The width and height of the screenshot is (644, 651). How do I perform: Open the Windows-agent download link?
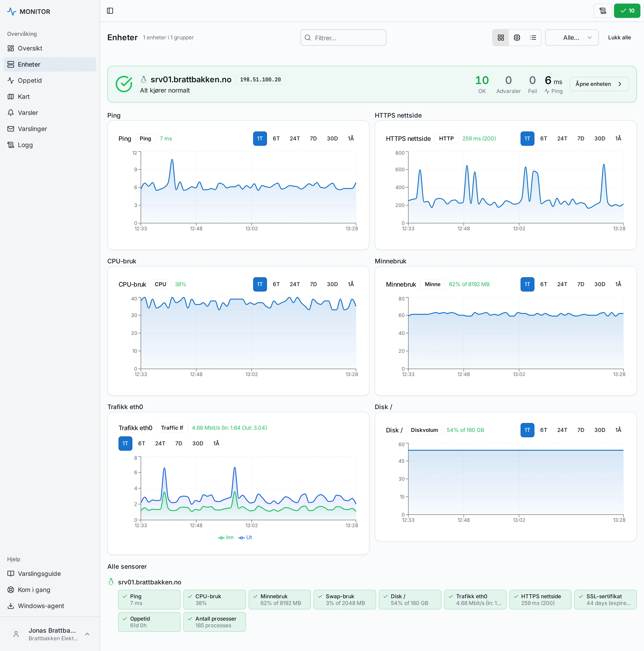(50, 606)
